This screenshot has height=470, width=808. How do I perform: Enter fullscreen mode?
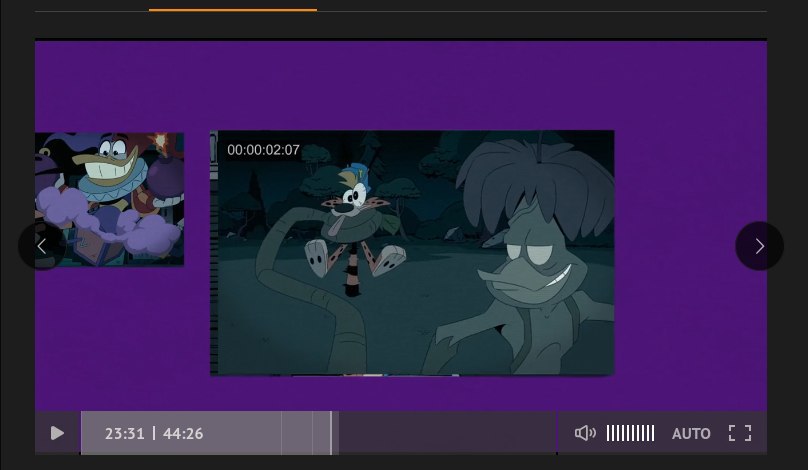(740, 433)
